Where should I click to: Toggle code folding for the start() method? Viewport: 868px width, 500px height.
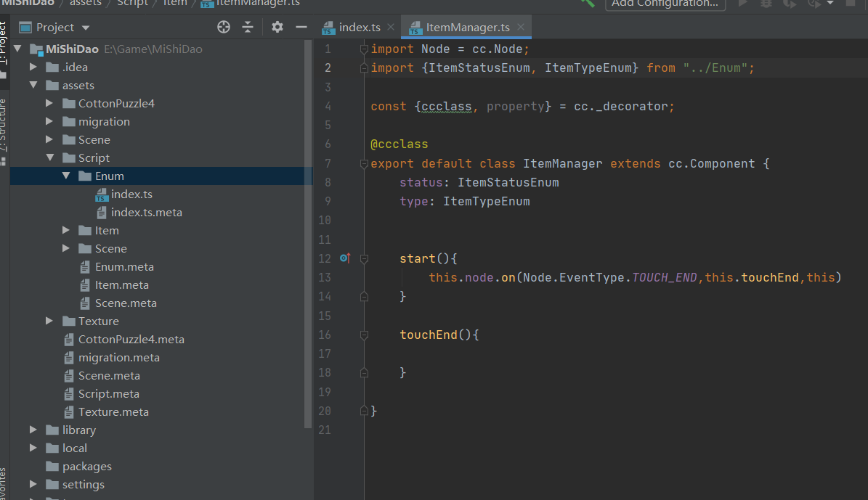tap(364, 259)
